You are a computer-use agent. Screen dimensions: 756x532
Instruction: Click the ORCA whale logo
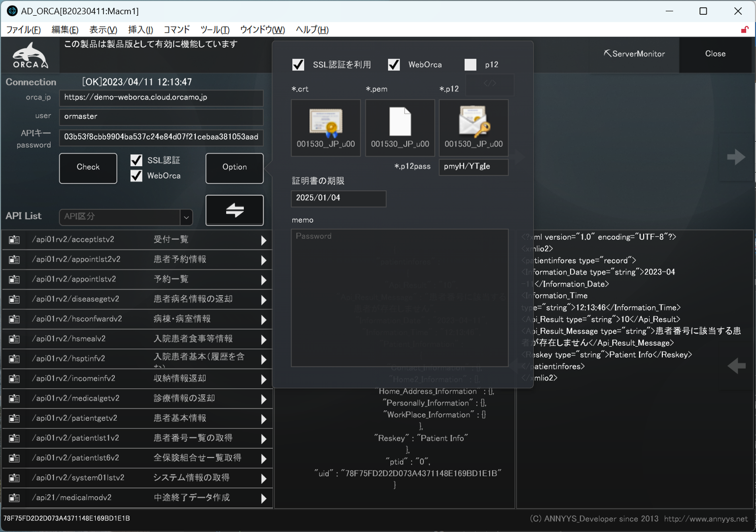pos(30,55)
